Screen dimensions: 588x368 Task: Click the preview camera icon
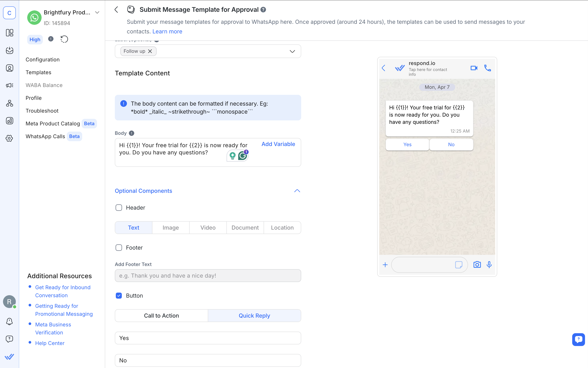pyautogui.click(x=477, y=265)
